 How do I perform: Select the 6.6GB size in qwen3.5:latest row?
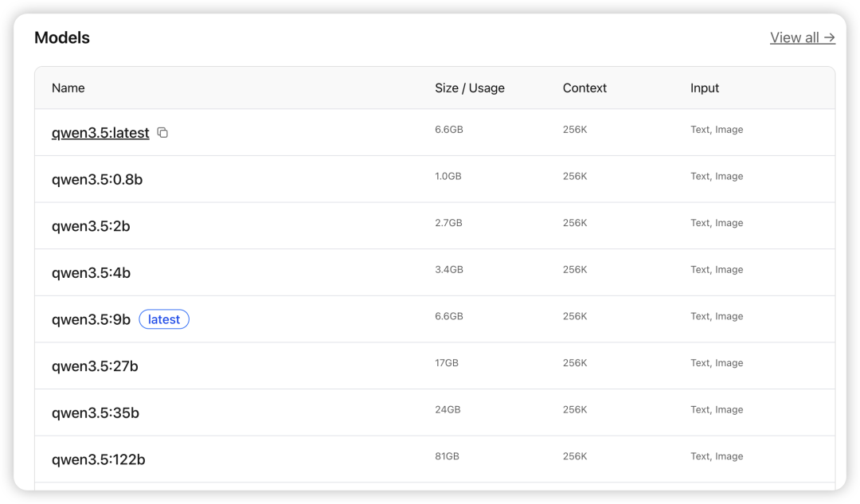[449, 130]
